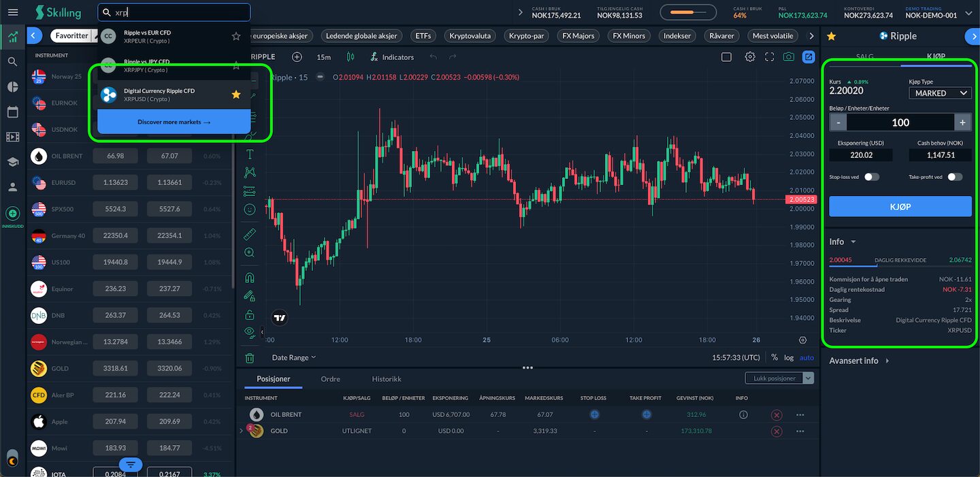The height and width of the screenshot is (477, 980).
Task: Select the forecasting and measurement tool on chart
Action: click(250, 191)
